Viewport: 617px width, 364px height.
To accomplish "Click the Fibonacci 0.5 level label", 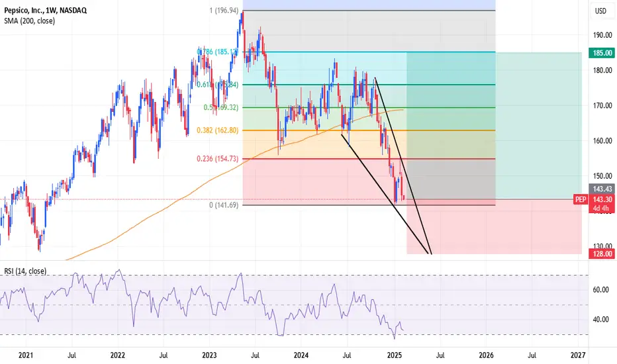I will (x=220, y=107).
